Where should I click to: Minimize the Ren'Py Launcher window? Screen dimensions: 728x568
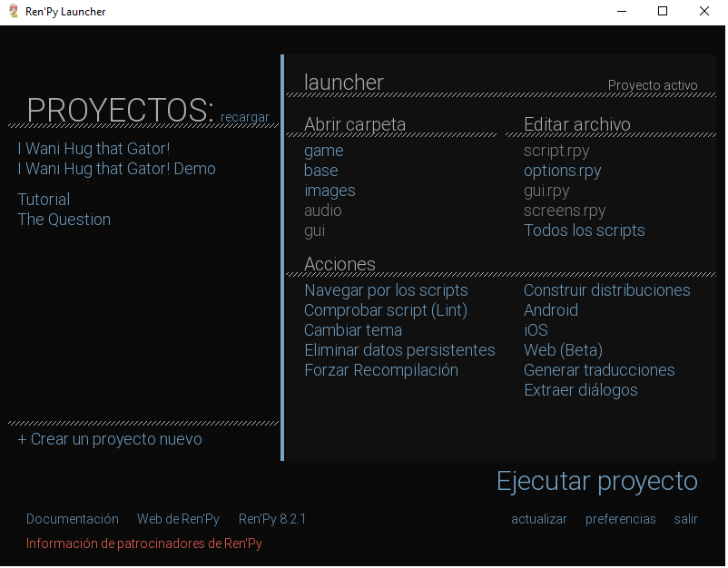coord(621,11)
